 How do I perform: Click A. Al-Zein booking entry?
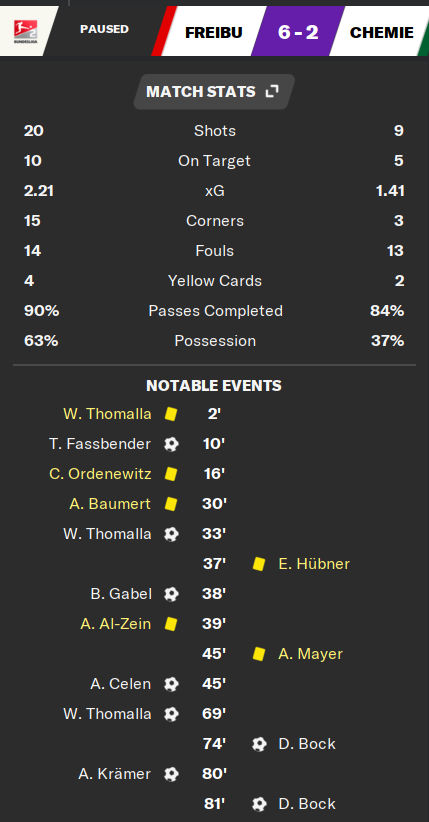[115, 624]
